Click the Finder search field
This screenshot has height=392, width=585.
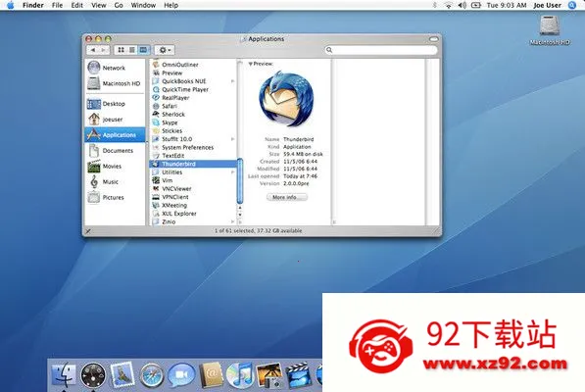coord(380,50)
